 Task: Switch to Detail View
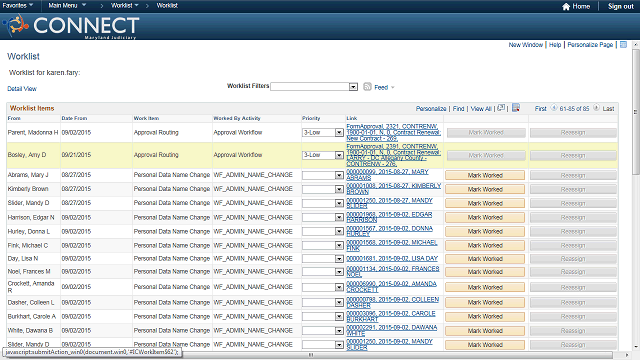pos(22,89)
